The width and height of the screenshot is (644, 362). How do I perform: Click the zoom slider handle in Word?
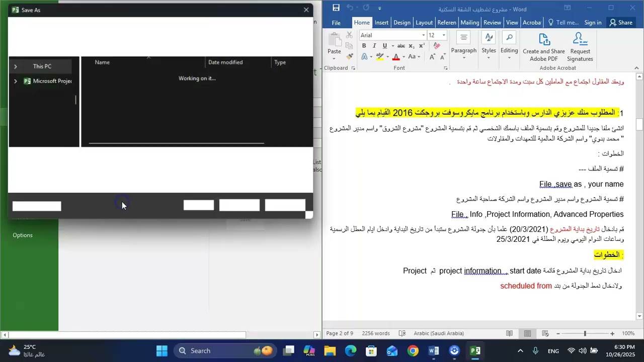pyautogui.click(x=585, y=333)
